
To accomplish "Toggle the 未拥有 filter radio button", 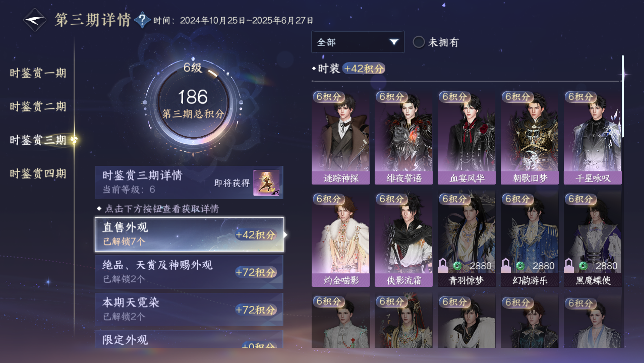I will 419,42.
